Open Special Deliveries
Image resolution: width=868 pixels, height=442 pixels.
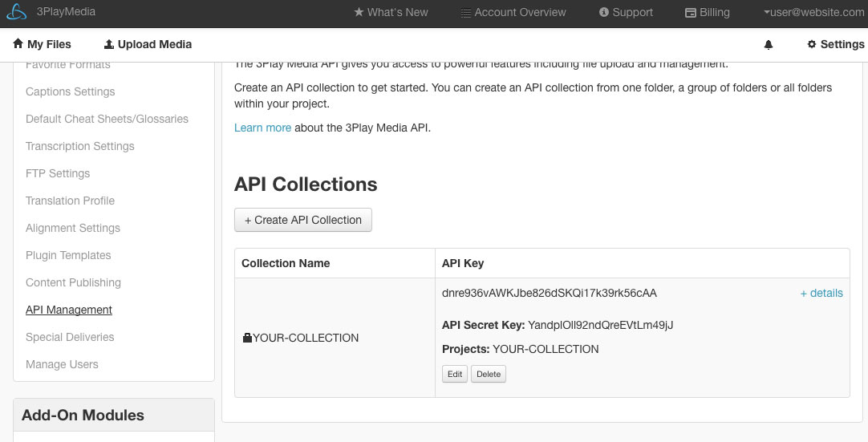click(x=70, y=337)
